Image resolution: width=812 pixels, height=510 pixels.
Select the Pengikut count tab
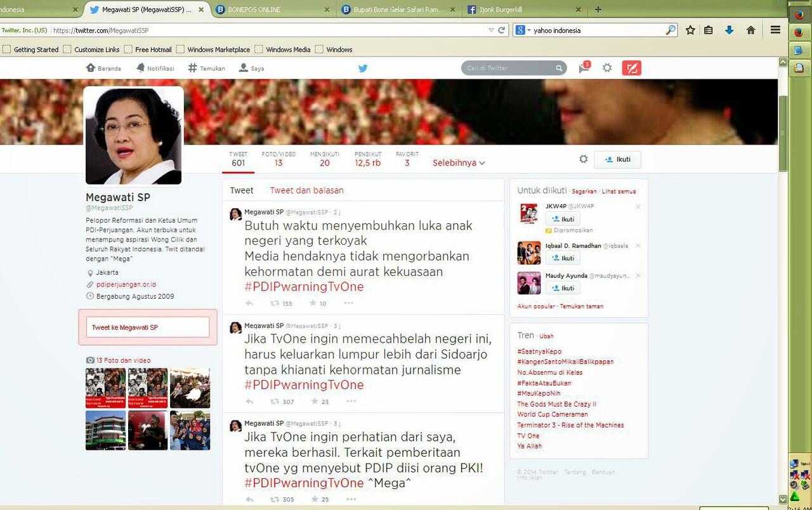coord(368,159)
